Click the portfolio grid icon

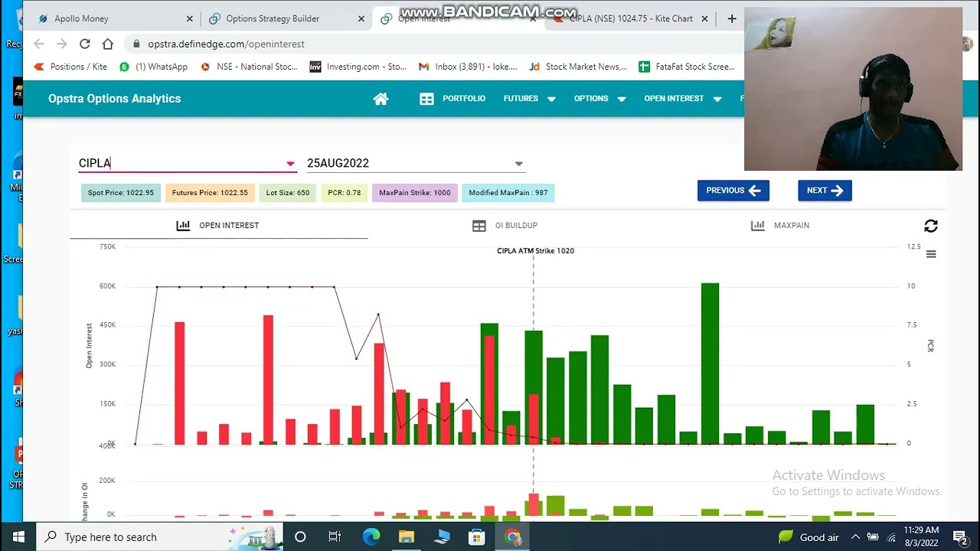[x=426, y=99]
